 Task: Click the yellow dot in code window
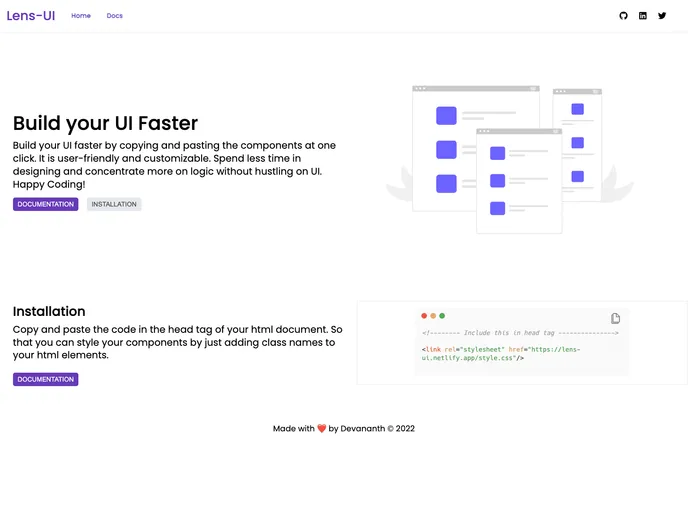[433, 316]
